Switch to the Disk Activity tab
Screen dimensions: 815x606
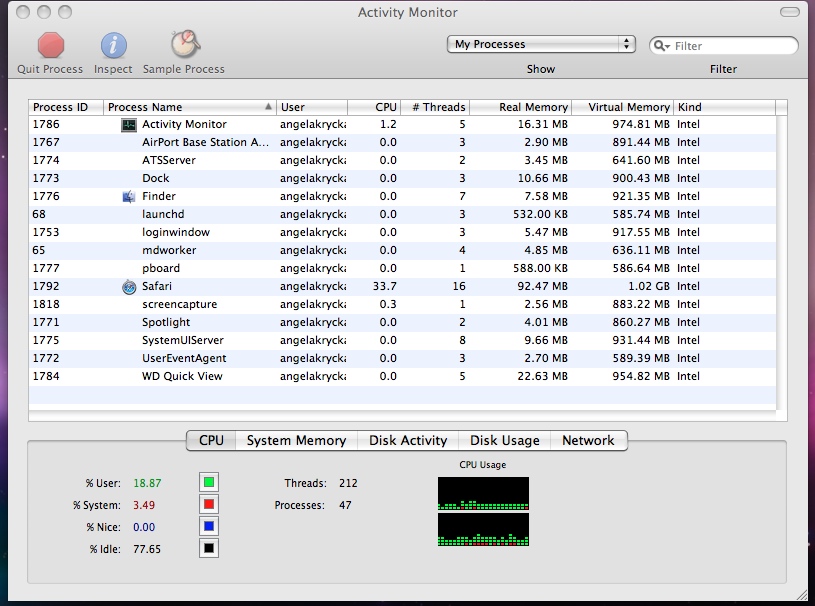coord(408,441)
